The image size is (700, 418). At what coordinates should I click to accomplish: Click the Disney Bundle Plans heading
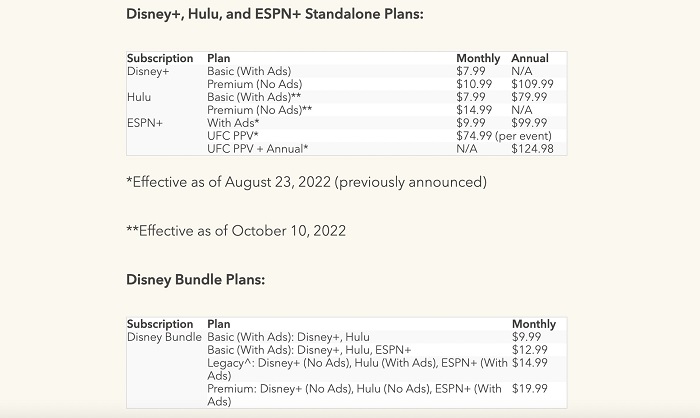[x=196, y=280]
